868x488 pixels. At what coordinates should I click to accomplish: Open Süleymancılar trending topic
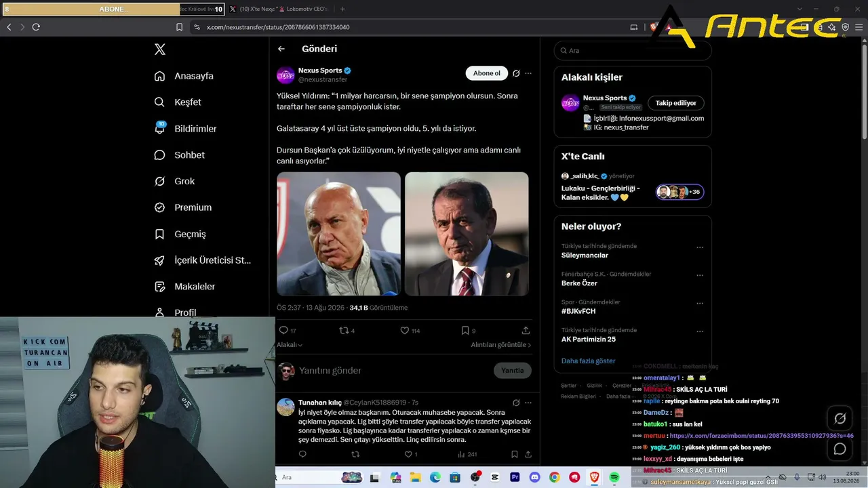pos(585,256)
